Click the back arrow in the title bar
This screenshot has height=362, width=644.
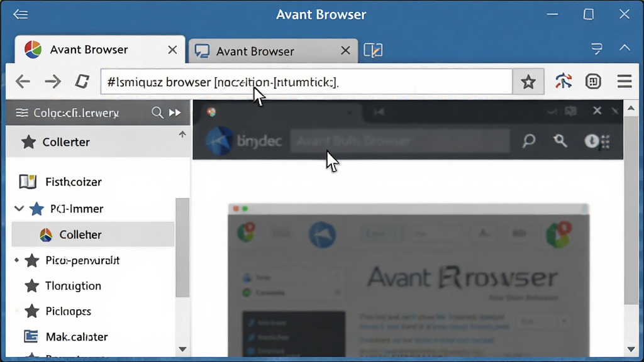(x=21, y=14)
